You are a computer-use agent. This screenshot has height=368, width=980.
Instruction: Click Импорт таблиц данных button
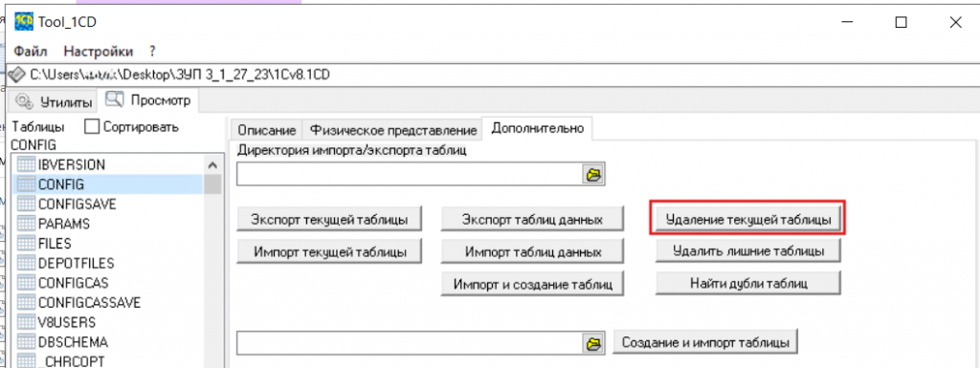tap(532, 251)
